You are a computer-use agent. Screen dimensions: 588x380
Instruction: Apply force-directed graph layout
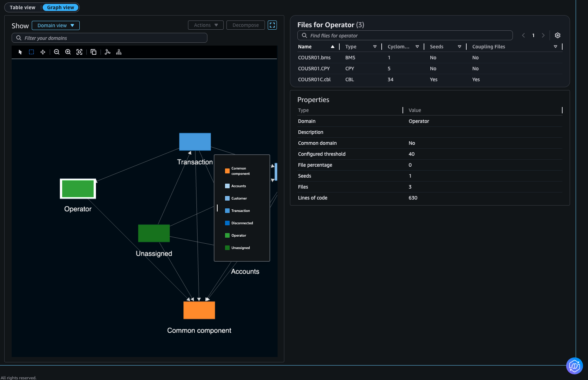pyautogui.click(x=108, y=52)
